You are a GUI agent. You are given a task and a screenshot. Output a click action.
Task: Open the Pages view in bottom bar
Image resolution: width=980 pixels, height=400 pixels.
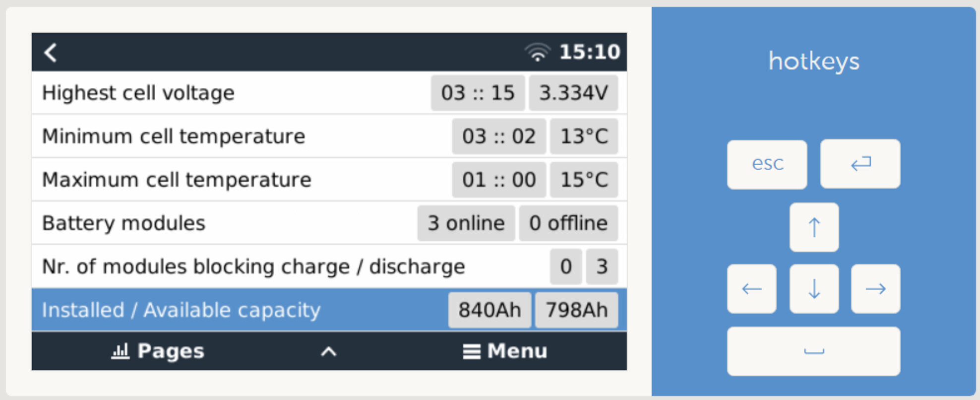click(158, 351)
